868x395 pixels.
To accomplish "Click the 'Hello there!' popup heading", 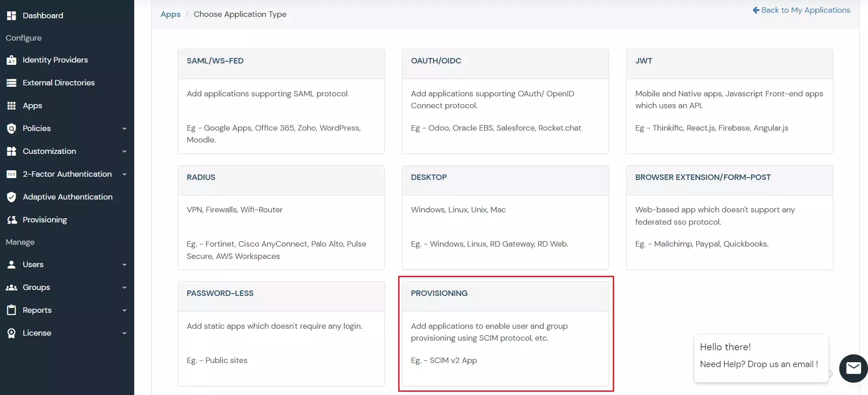I will (x=726, y=347).
